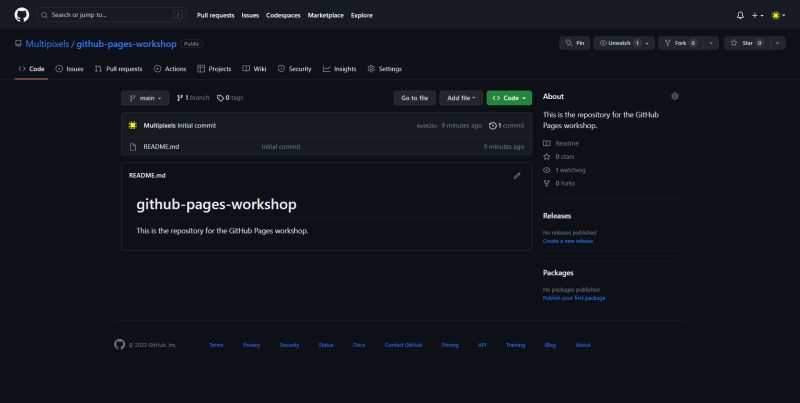
Task: Click Publish your first package
Action: coord(574,298)
